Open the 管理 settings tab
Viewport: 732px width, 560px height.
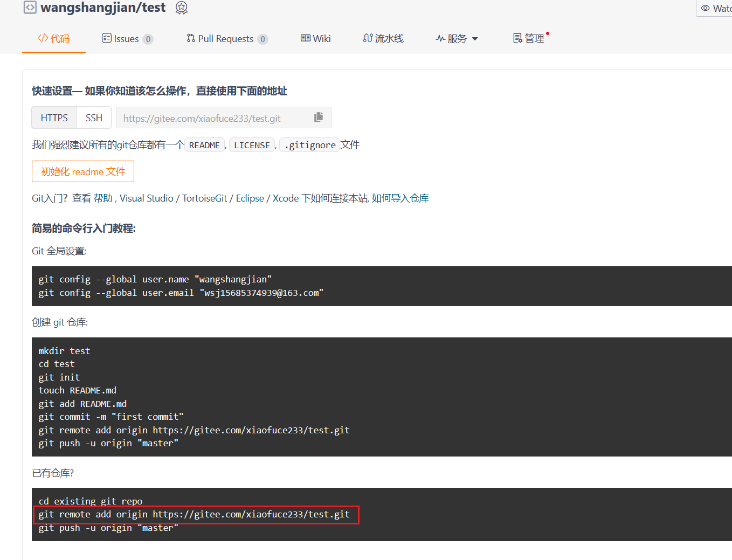529,39
